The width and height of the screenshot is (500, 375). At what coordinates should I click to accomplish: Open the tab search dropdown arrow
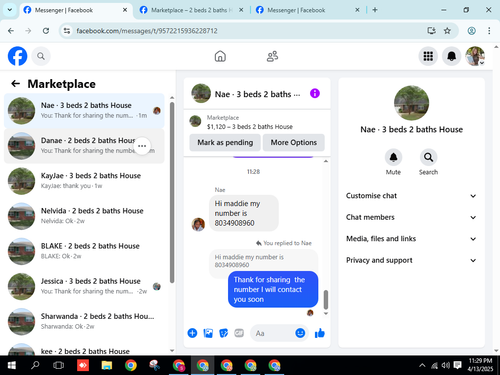10,10
